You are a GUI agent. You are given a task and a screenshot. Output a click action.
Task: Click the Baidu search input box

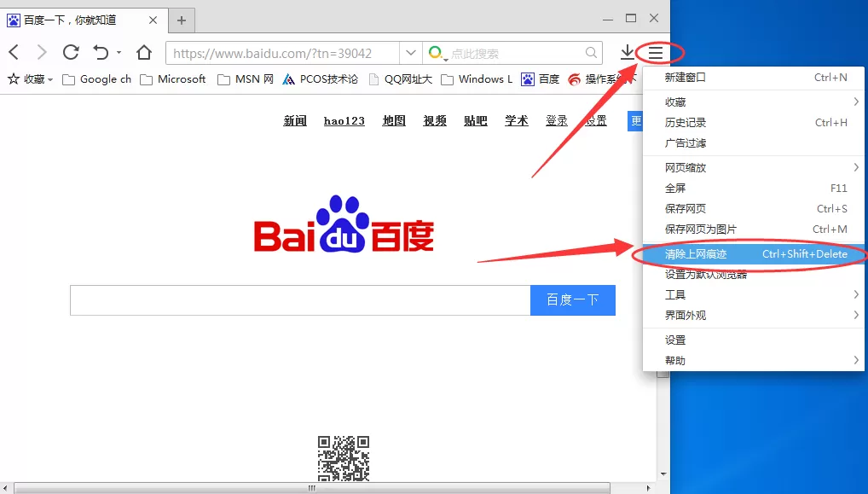click(x=300, y=300)
